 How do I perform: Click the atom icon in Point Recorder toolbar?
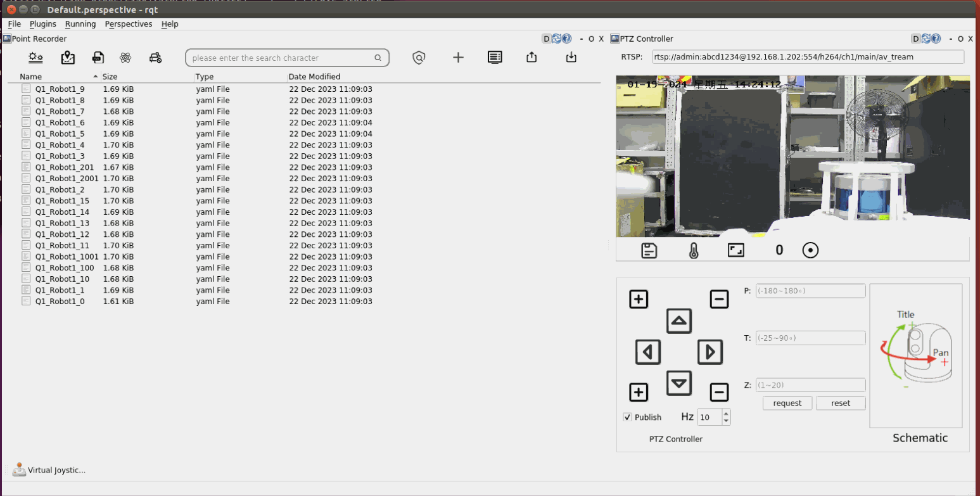tap(125, 58)
